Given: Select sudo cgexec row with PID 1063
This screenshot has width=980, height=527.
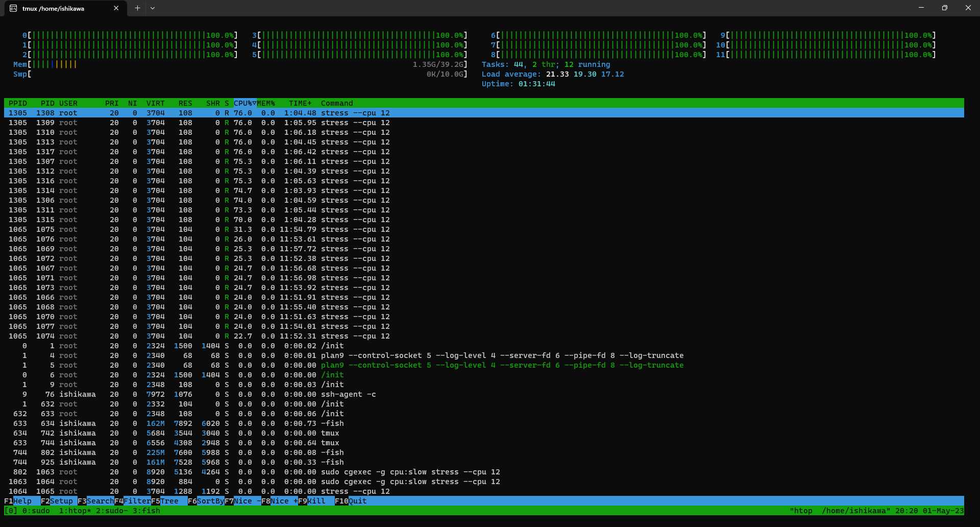Looking at the screenshot, I should click(484, 472).
